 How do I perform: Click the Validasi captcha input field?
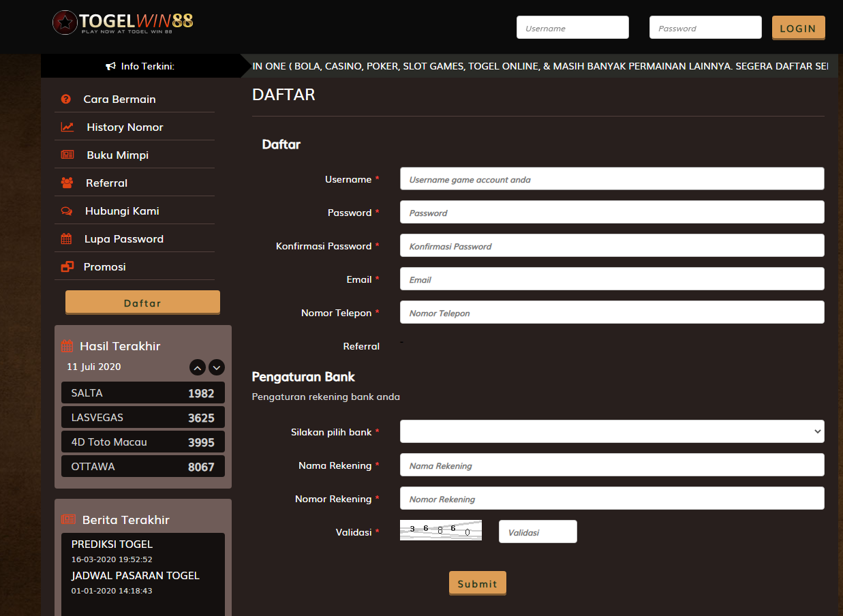[x=537, y=532]
